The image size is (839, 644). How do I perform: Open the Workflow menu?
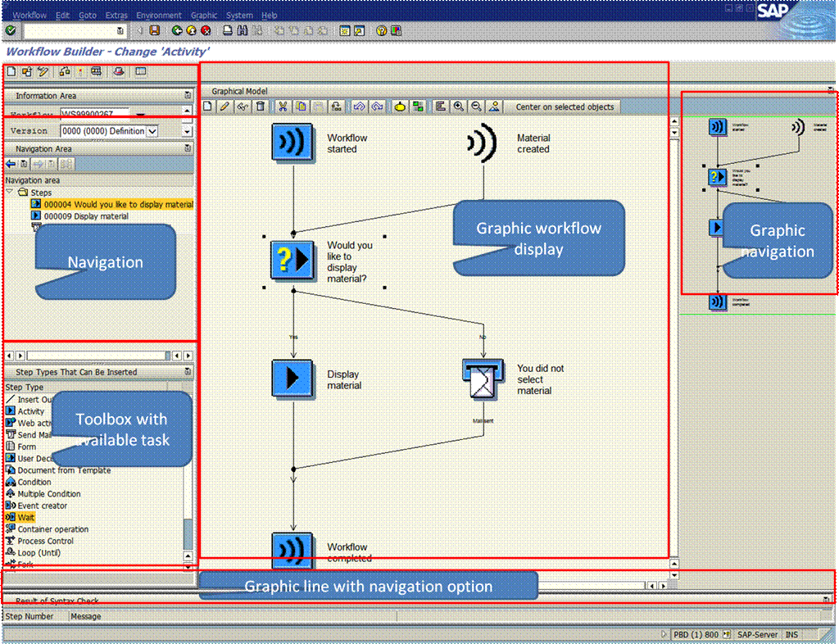click(x=29, y=15)
